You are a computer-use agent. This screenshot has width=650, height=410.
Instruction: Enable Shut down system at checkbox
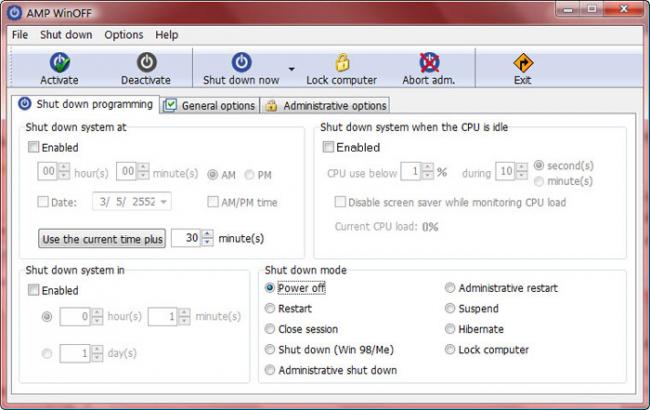coord(33,147)
